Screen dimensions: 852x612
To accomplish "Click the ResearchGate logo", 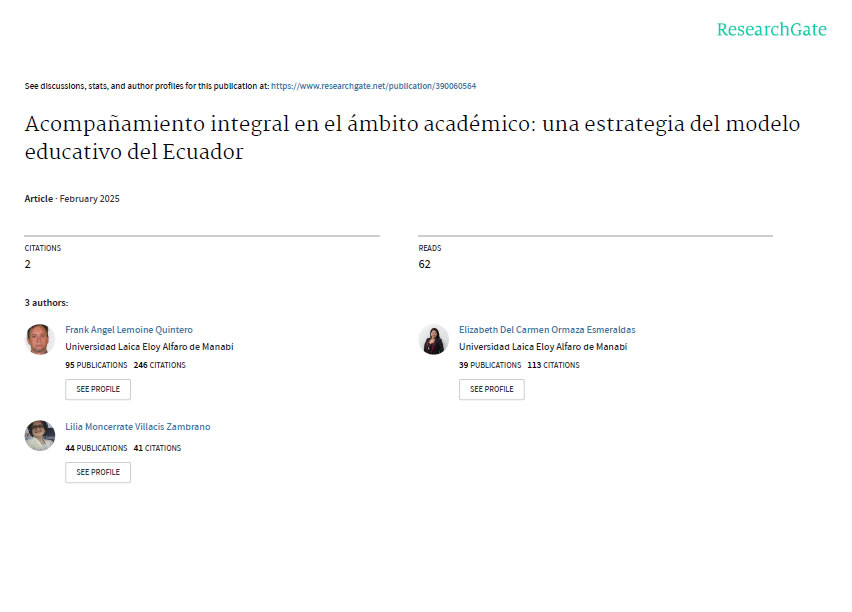I will [x=771, y=30].
